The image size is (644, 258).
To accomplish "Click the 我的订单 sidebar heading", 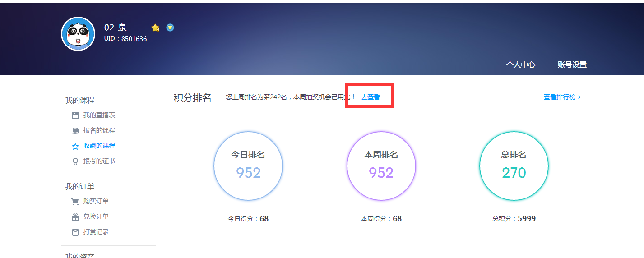I will [x=80, y=186].
